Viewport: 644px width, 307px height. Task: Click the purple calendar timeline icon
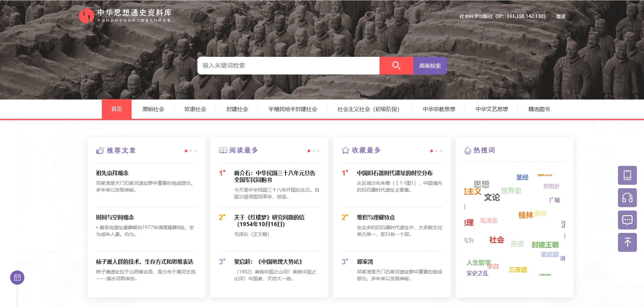click(x=17, y=278)
